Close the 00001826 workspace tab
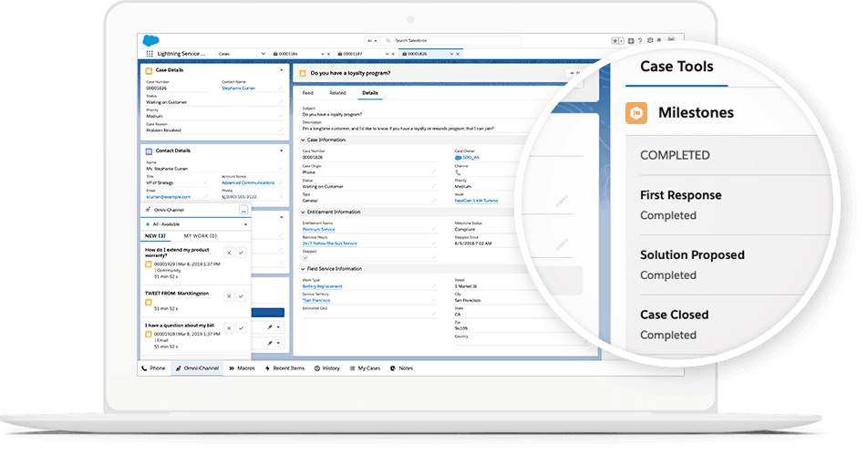The width and height of the screenshot is (868, 476). 458,54
